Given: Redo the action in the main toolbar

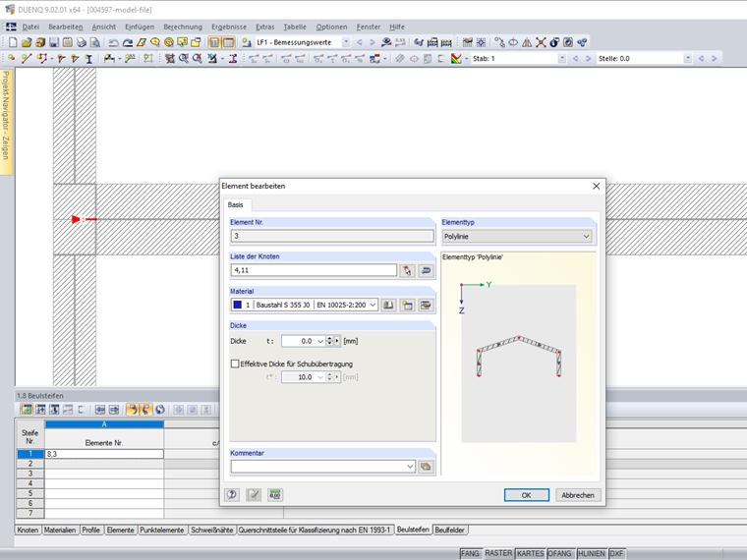Looking at the screenshot, I should pyautogui.click(x=128, y=42).
